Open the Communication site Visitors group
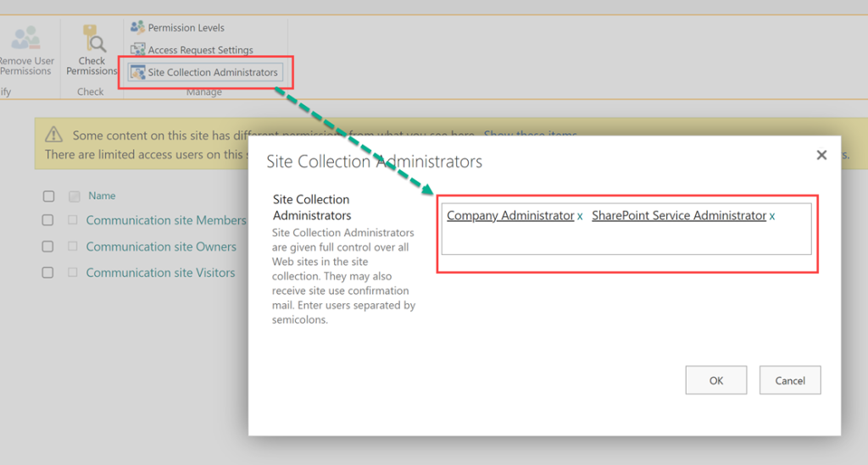 [x=160, y=273]
